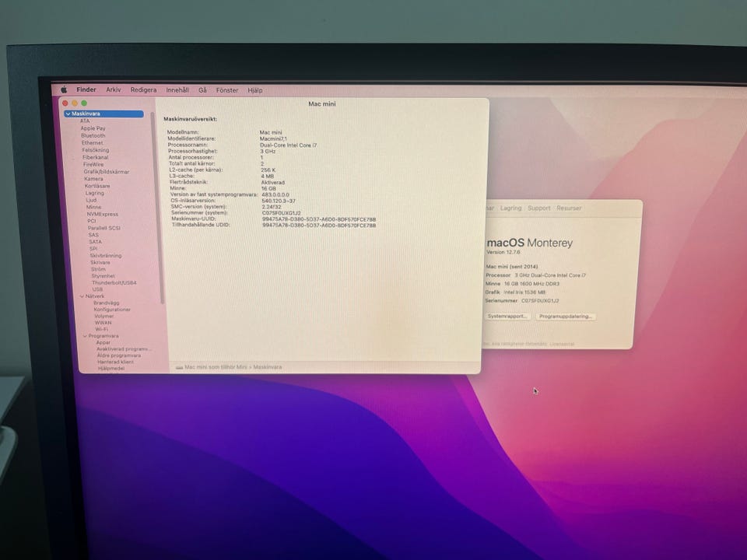747x560 pixels.
Task: Select Kortläsare in the sidebar
Action: [x=97, y=186]
